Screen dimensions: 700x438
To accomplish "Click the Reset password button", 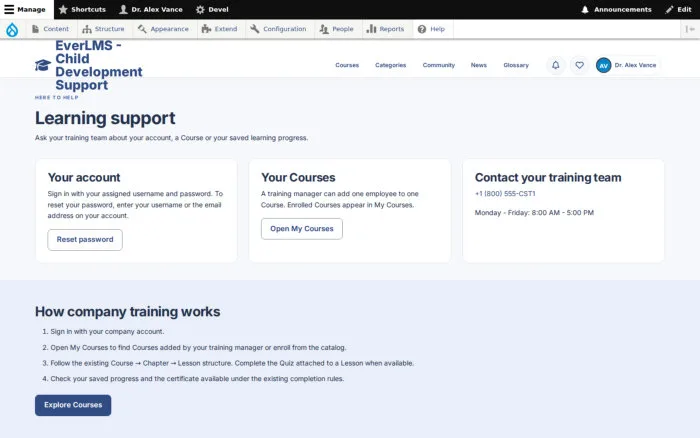I will pyautogui.click(x=85, y=240).
